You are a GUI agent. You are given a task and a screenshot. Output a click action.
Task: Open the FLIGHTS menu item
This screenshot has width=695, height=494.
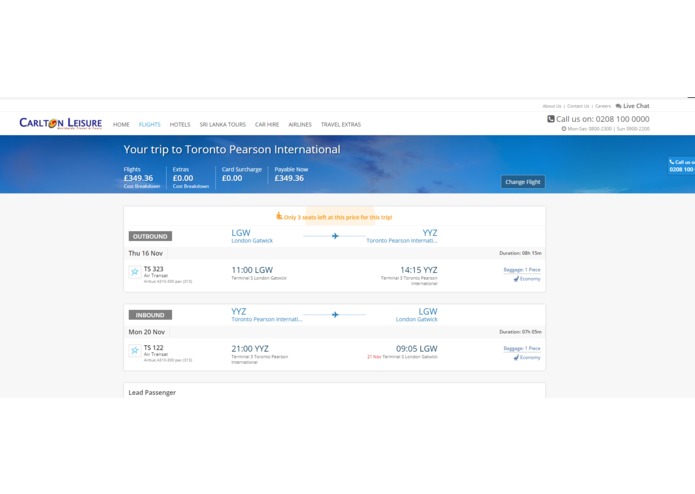click(149, 124)
